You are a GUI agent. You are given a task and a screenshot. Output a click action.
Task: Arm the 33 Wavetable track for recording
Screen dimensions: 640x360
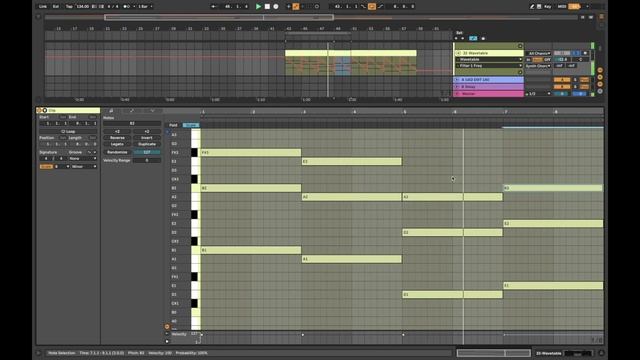point(585,53)
